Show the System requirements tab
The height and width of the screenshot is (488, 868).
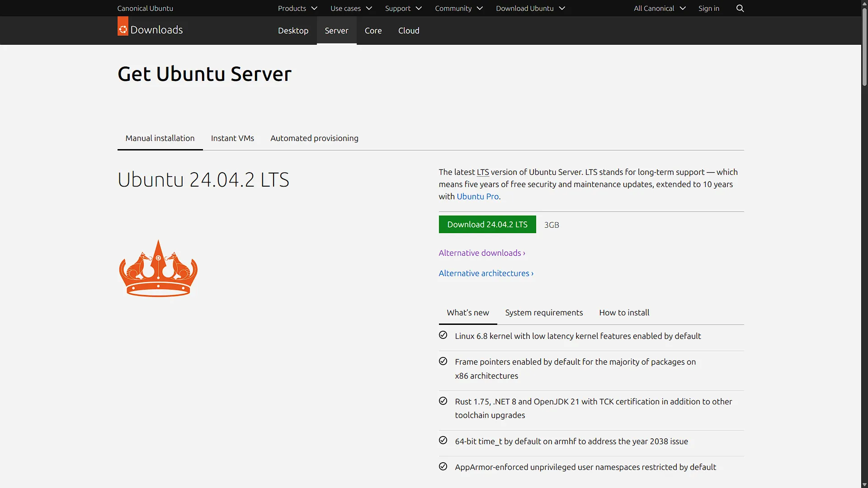point(544,313)
